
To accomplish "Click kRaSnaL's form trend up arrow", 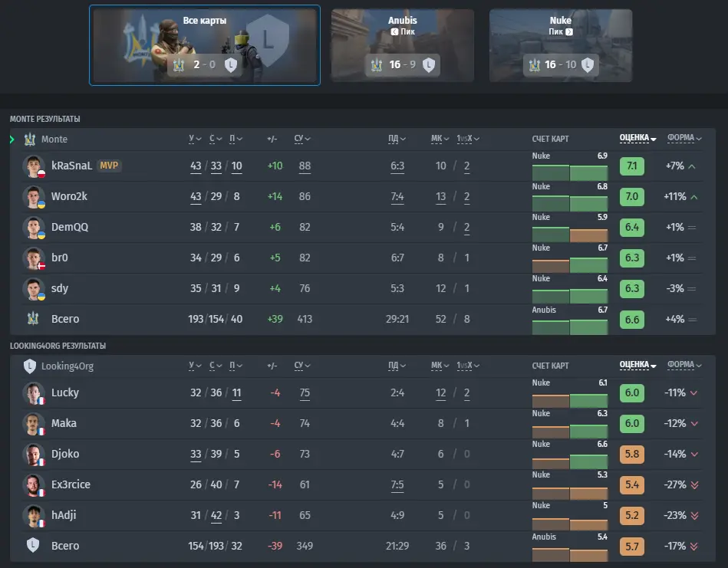I will (692, 166).
